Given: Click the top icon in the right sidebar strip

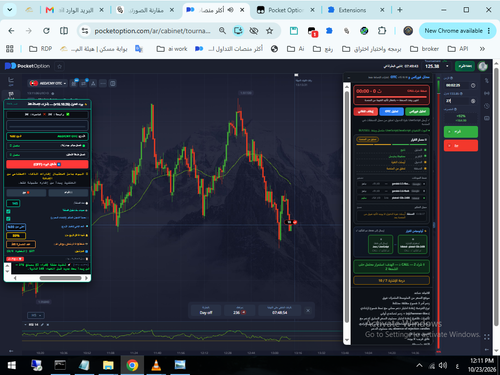Looking at the screenshot, I should pyautogui.click(x=487, y=80).
